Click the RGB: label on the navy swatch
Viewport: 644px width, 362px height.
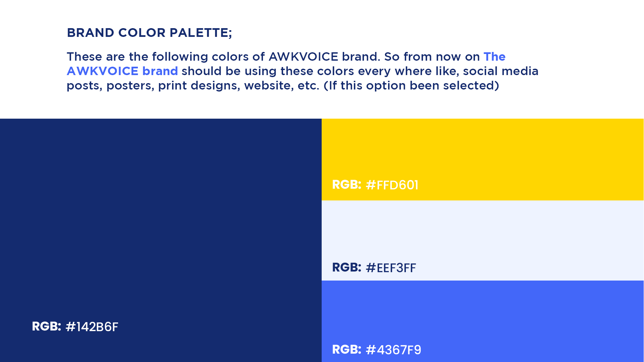(x=46, y=326)
